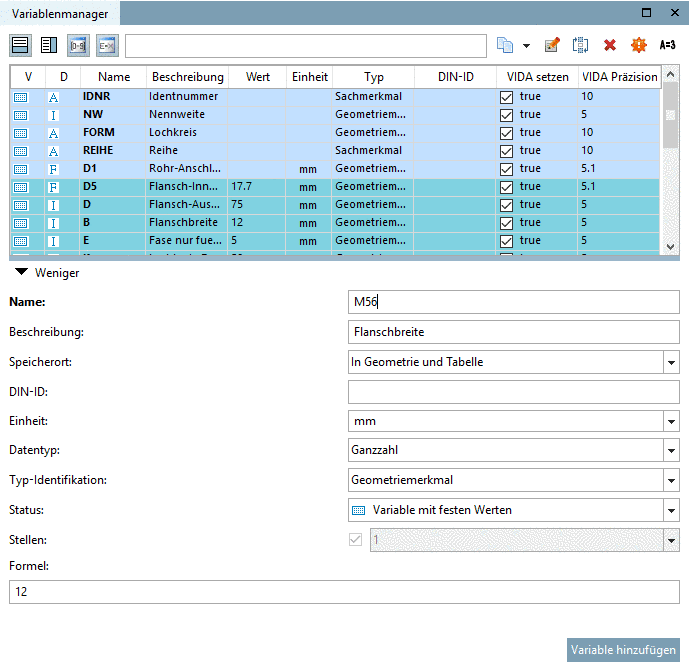Click the A=3 assign value icon
The image size is (689, 669).
(x=668, y=45)
